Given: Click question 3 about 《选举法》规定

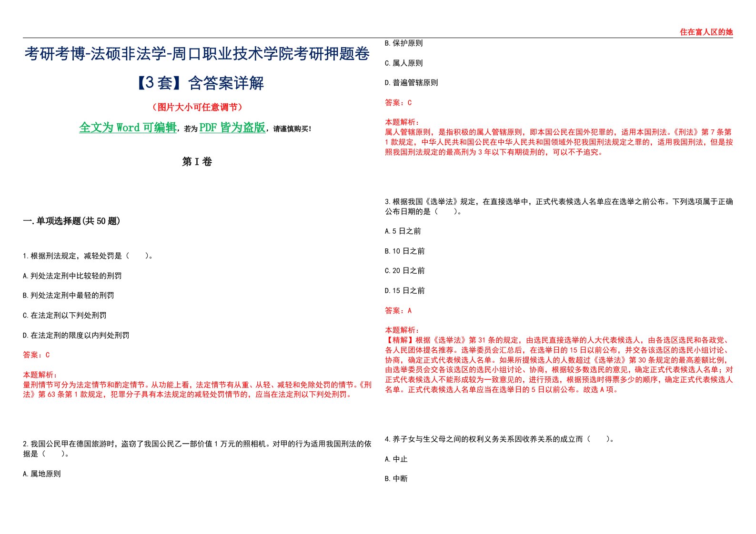Looking at the screenshot, I should point(559,207).
